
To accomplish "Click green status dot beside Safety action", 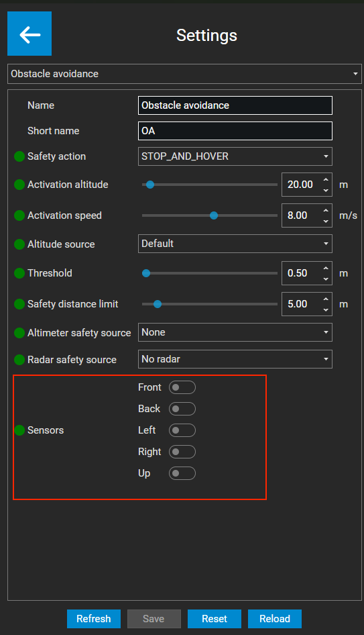I will [x=19, y=156].
